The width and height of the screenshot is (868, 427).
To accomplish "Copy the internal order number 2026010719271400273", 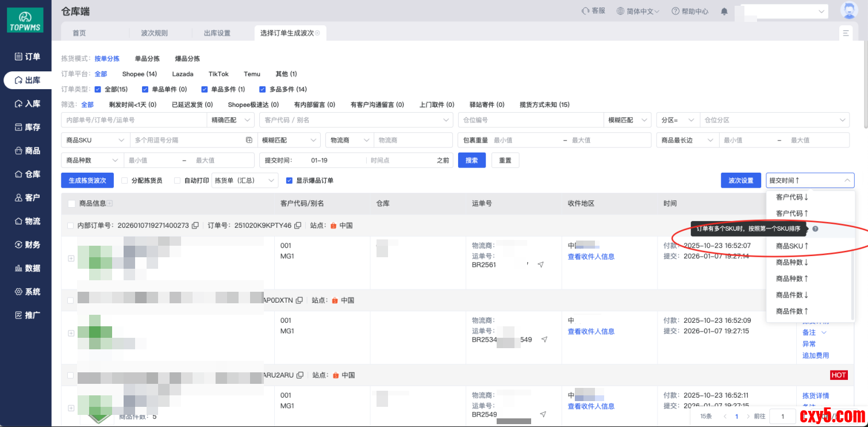I will click(195, 226).
